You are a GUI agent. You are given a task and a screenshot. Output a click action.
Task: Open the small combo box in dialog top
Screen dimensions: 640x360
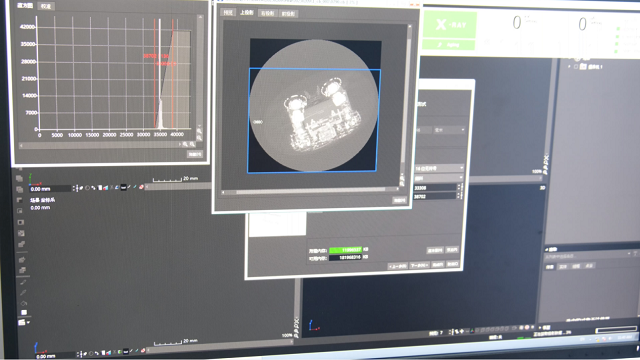[x=449, y=130]
